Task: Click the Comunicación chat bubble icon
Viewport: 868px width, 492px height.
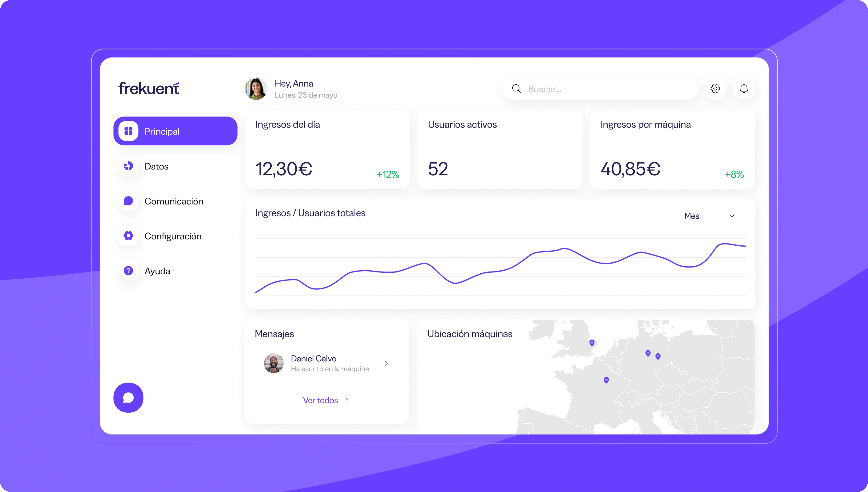Action: [128, 201]
